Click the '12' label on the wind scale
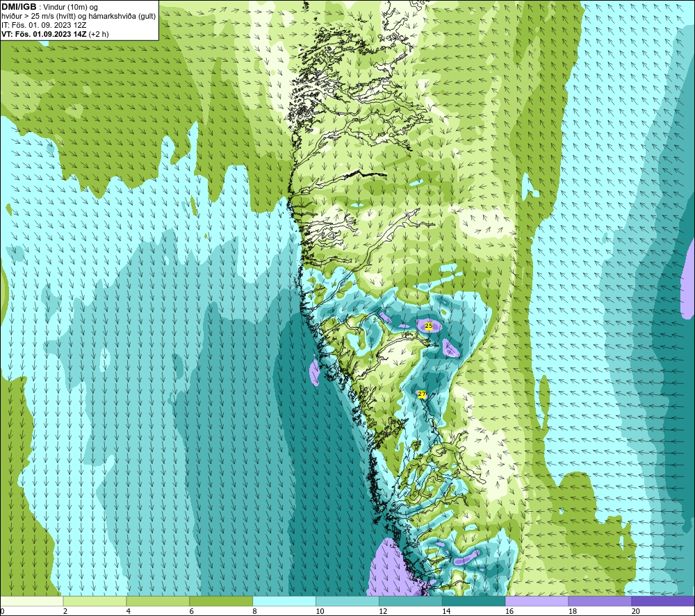The height and width of the screenshot is (616, 695). tap(383, 611)
